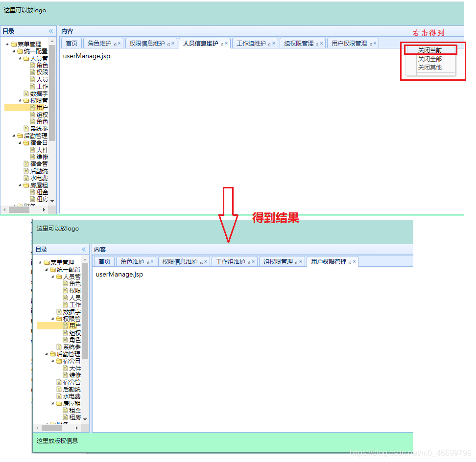Choose 关闭当前 in the context menu
The width and height of the screenshot is (476, 462).
(430, 50)
